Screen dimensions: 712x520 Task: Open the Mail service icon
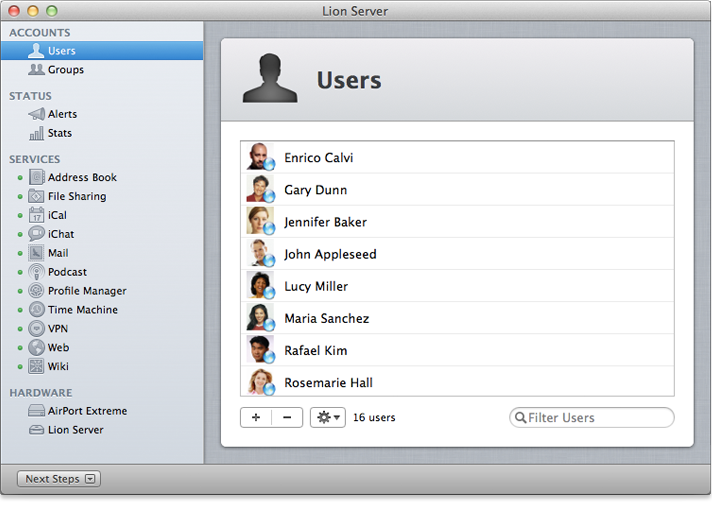pyautogui.click(x=37, y=253)
